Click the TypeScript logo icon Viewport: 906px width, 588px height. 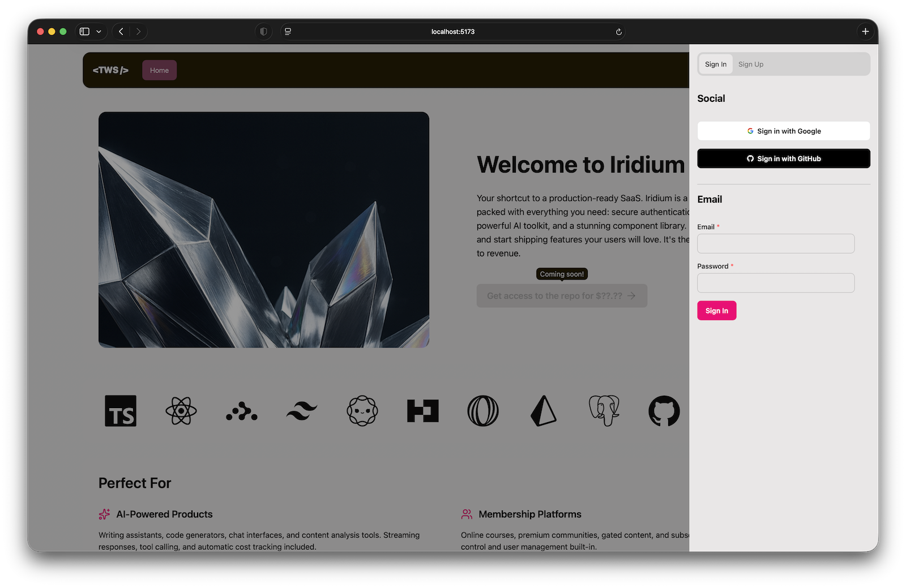pos(121,411)
